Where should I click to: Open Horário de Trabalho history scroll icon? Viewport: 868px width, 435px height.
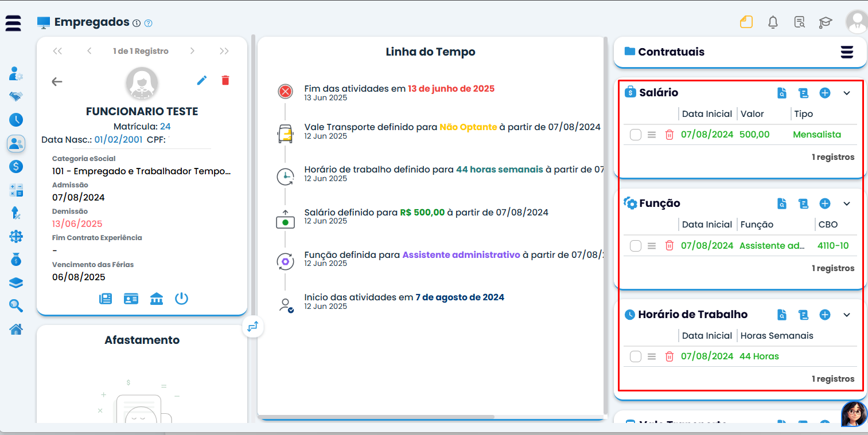click(803, 315)
